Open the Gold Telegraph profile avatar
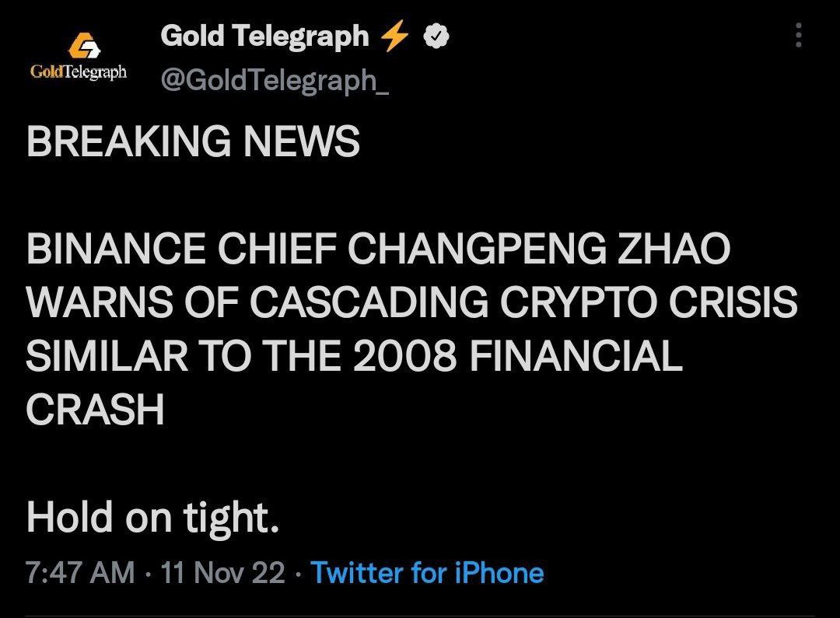 pos(79,56)
